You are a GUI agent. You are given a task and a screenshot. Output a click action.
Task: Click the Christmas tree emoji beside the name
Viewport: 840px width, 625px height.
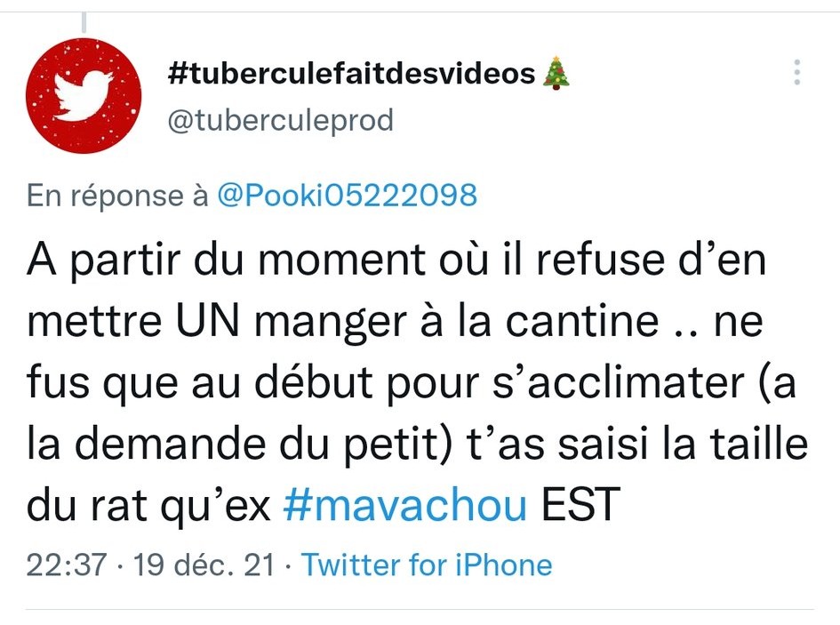[556, 72]
